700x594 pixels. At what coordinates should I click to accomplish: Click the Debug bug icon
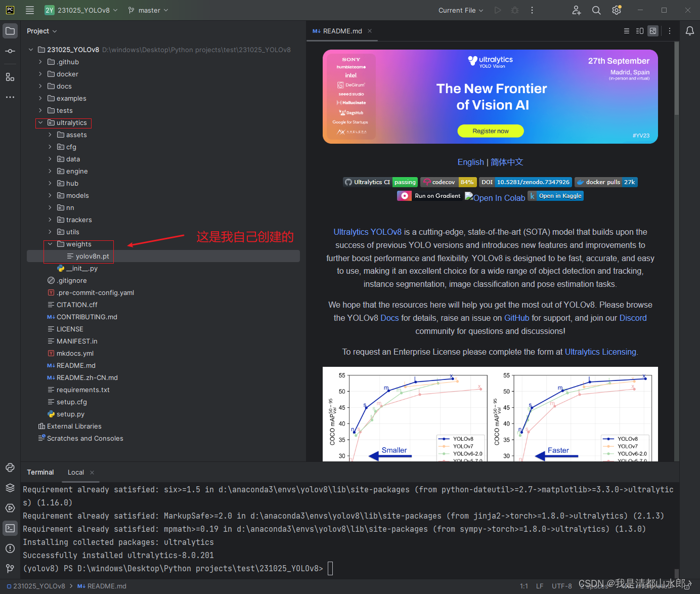[515, 10]
